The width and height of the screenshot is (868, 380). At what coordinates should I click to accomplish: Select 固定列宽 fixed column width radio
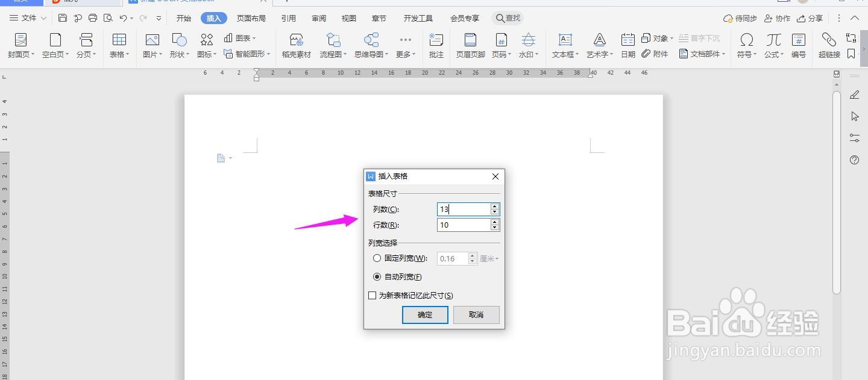(377, 258)
